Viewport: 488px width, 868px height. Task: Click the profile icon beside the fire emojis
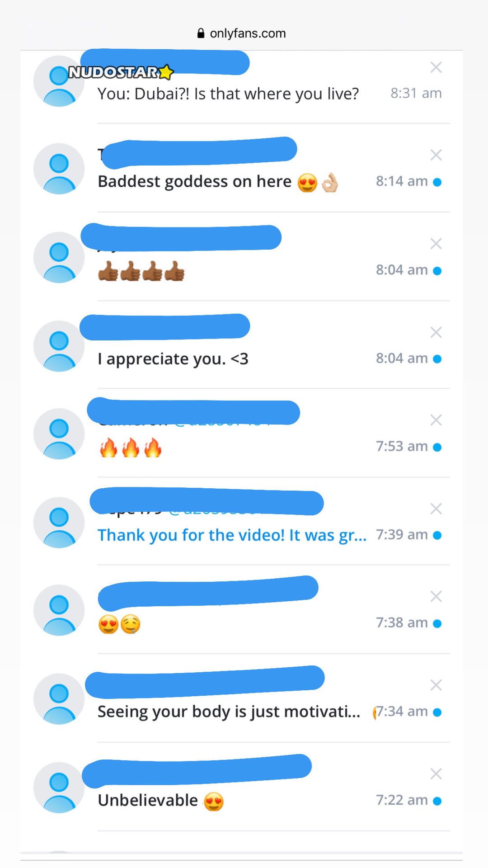59,434
